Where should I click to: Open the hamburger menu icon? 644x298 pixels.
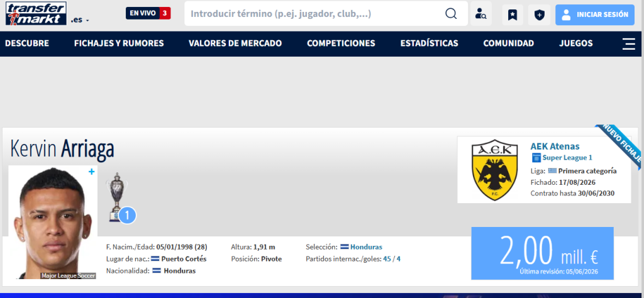(629, 44)
